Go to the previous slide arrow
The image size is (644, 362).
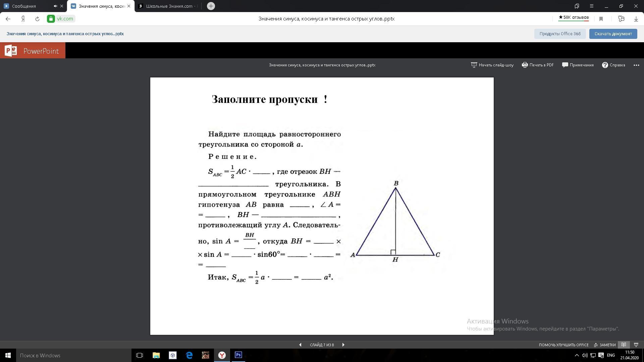tap(300, 345)
